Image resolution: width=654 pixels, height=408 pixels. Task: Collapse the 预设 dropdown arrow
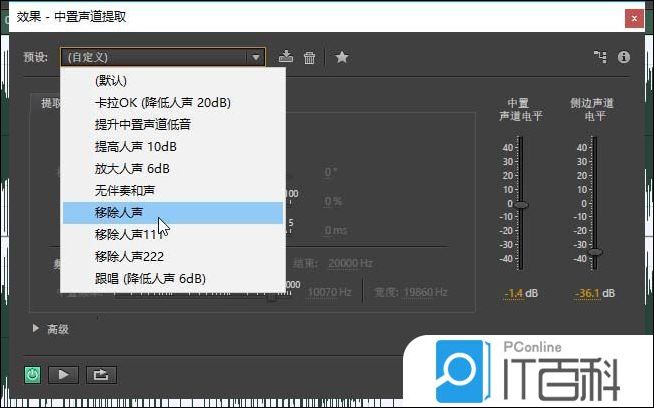[x=256, y=58]
